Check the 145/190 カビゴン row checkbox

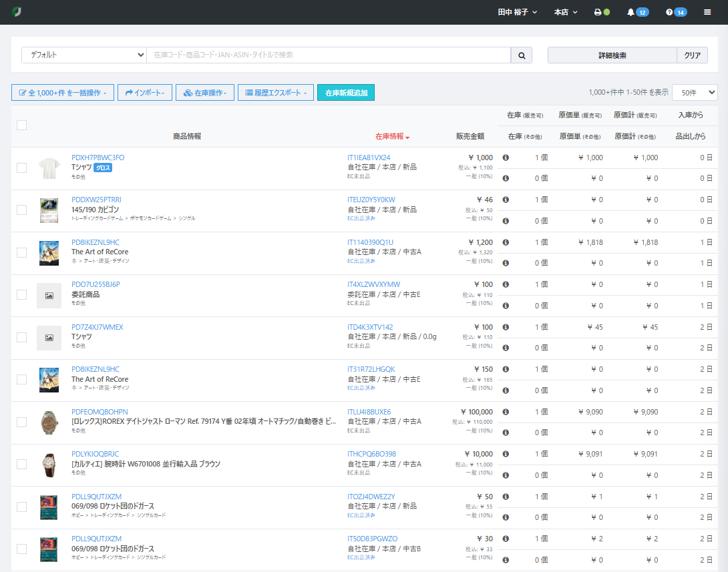(x=22, y=210)
